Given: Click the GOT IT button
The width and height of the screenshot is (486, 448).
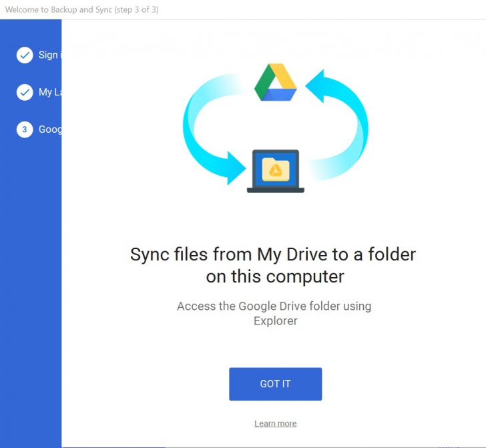Looking at the screenshot, I should 275,384.
